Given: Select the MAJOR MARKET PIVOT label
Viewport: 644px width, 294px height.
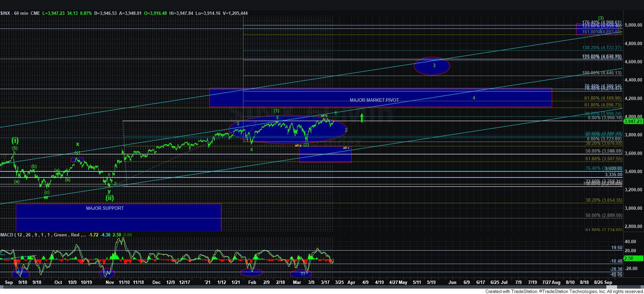Looking at the screenshot, I should tap(374, 100).
